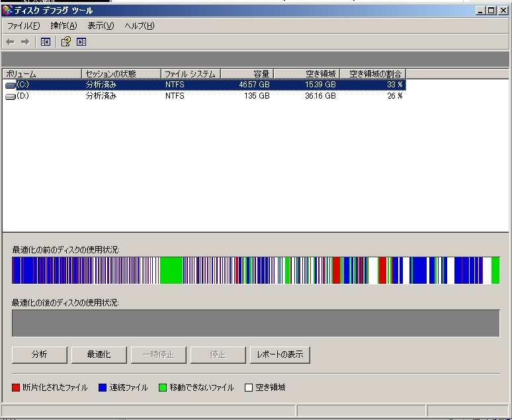Minimize the Disk Defragmenter window
The height and width of the screenshot is (420, 512).
click(x=480, y=11)
